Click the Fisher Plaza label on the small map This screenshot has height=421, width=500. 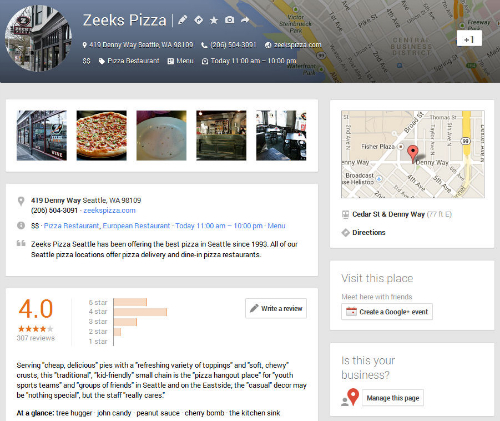click(378, 146)
